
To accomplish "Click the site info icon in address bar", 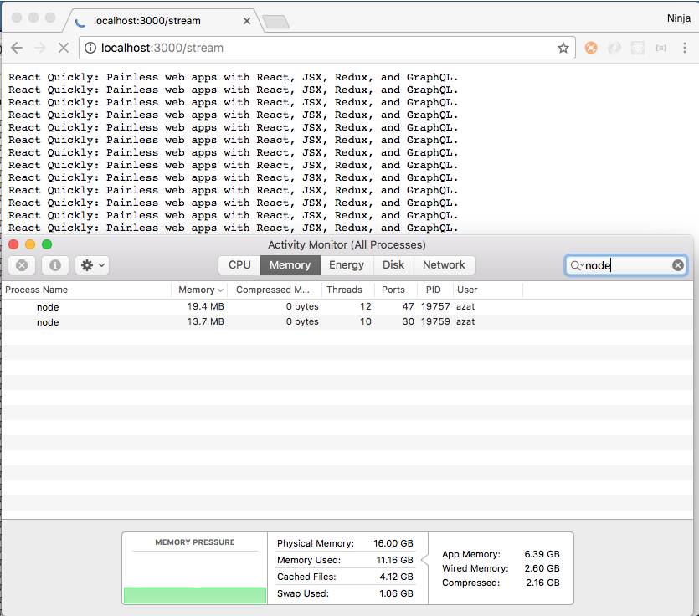I will (90, 48).
